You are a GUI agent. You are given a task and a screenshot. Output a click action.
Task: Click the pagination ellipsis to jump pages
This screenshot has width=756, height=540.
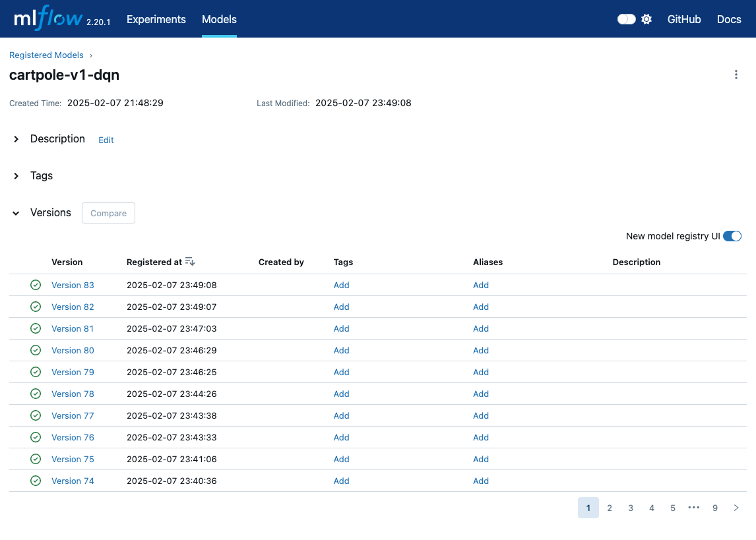tap(694, 508)
